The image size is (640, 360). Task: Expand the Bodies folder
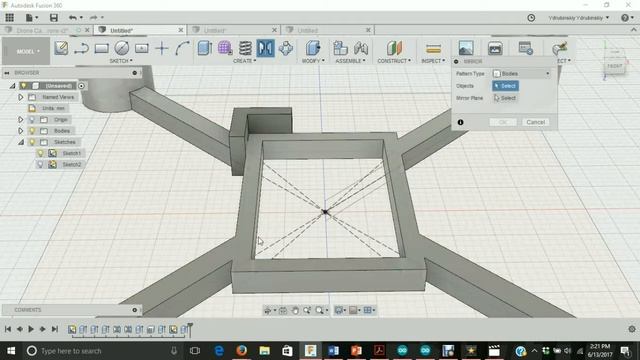20,131
